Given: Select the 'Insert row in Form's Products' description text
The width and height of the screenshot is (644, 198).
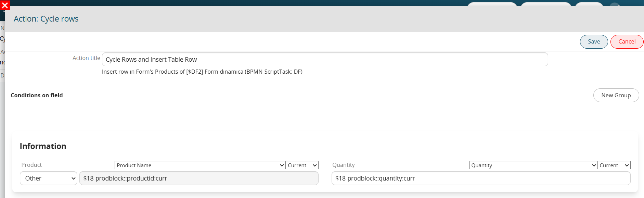Looking at the screenshot, I should (x=202, y=72).
